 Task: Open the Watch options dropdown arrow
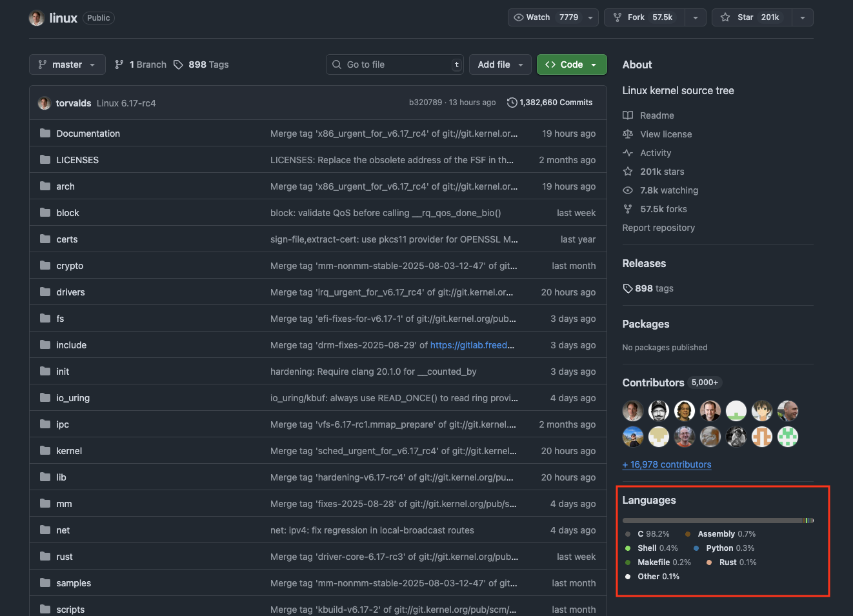(590, 18)
